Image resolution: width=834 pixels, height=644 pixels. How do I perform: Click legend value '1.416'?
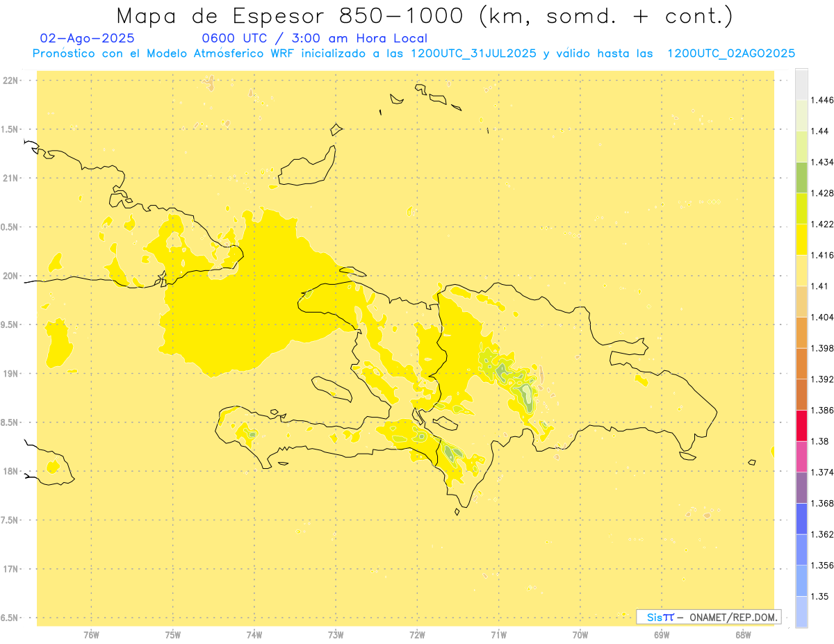(821, 255)
